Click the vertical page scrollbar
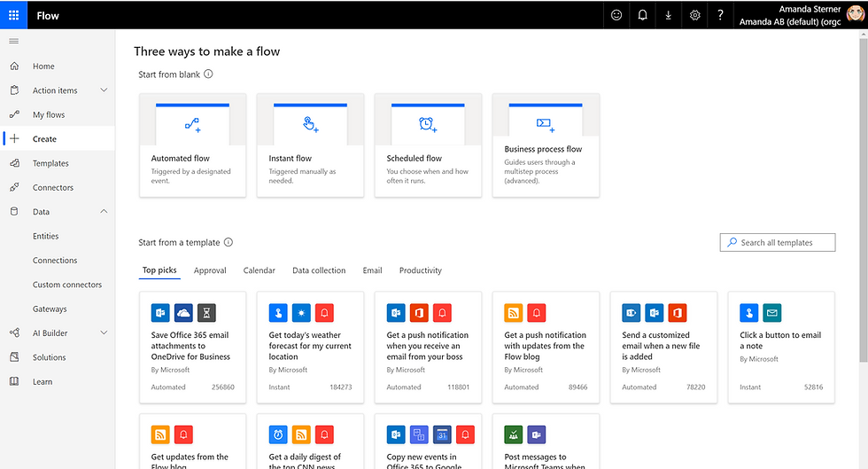The width and height of the screenshot is (868, 469). (x=863, y=199)
